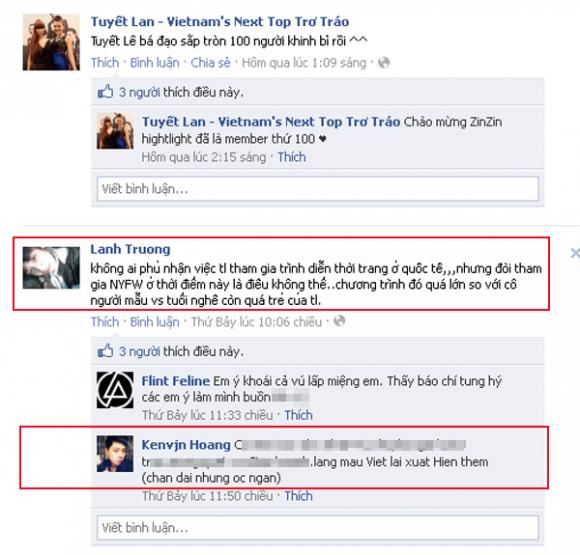This screenshot has width=580, height=555.
Task: Open Tuyết Lan's small avatar in the comment
Action: [x=115, y=131]
